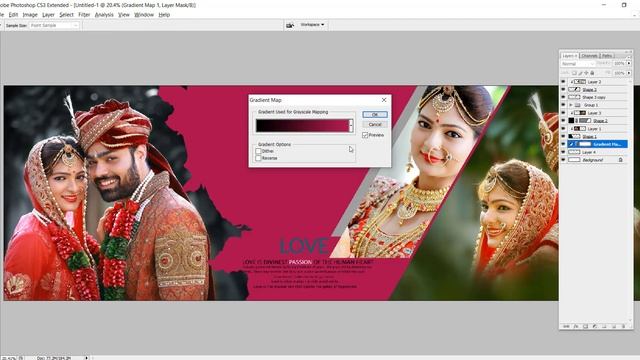This screenshot has width=640, height=360.
Task: Open the Analysis menu
Action: click(x=104, y=15)
